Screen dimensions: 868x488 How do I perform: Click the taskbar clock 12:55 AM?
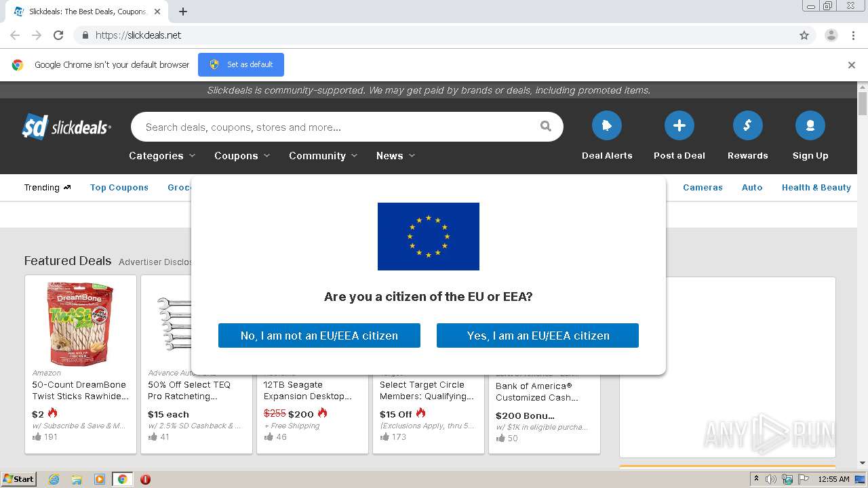point(833,479)
